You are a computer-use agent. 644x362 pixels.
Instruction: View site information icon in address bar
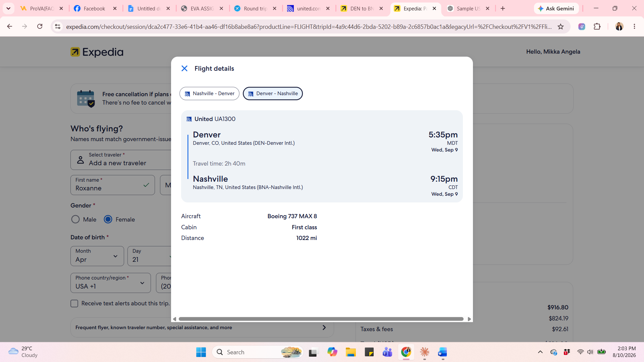pos(58,26)
